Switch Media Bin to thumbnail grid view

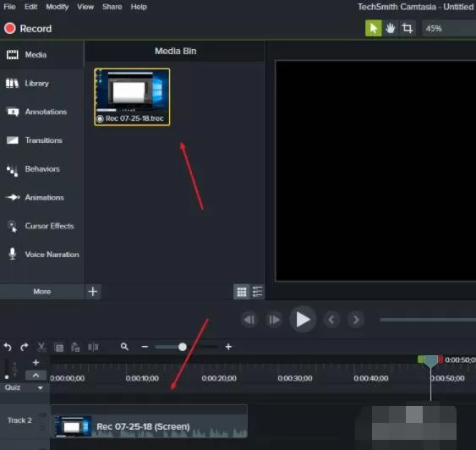click(x=242, y=292)
